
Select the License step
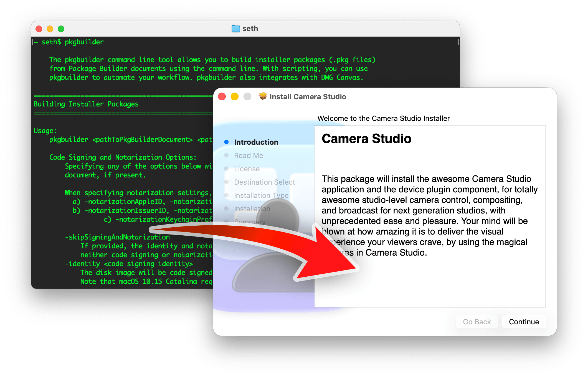247,169
